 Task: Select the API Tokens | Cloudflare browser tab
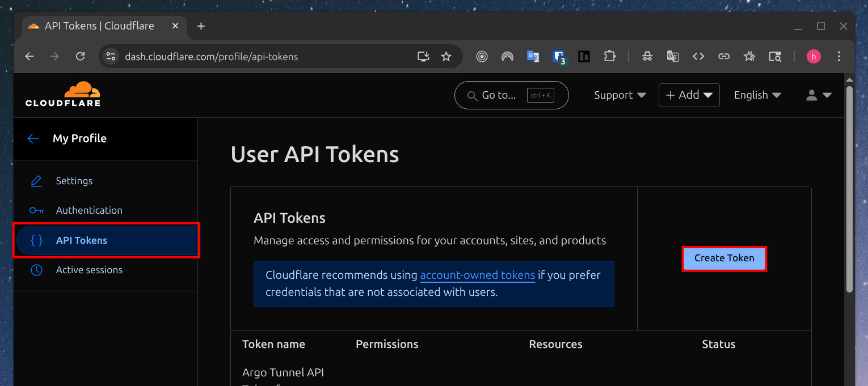[x=104, y=26]
